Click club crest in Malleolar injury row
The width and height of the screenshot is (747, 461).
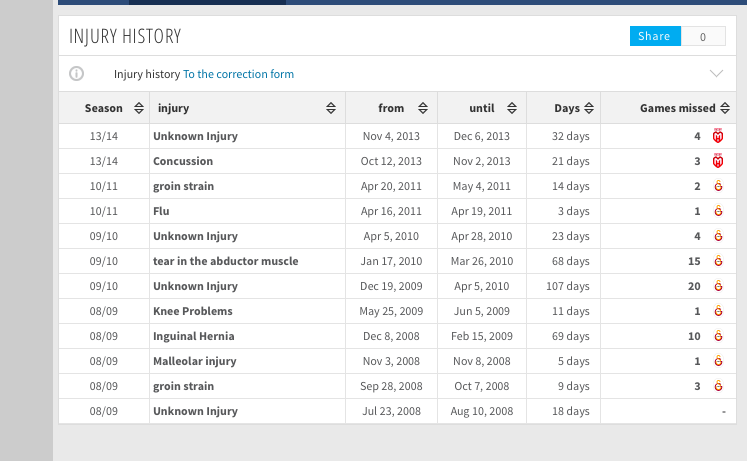pyautogui.click(x=717, y=361)
